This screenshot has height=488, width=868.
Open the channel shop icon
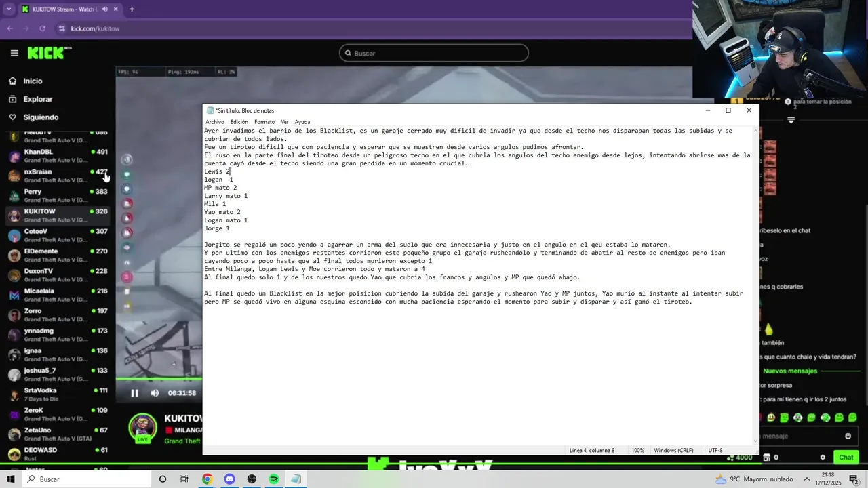(x=767, y=457)
